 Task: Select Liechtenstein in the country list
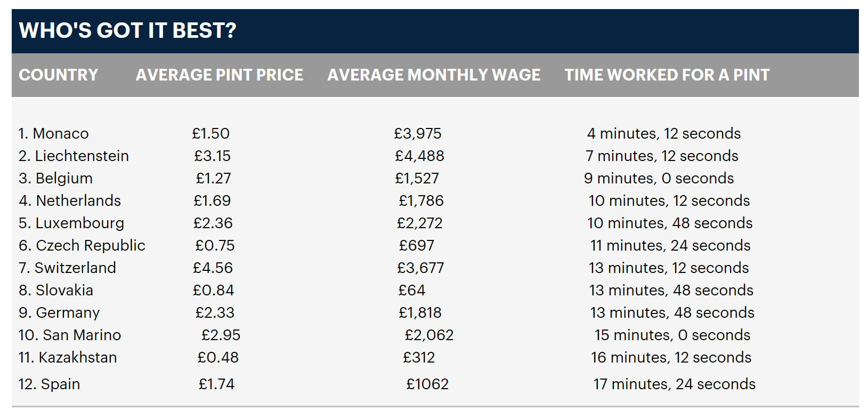click(74, 156)
